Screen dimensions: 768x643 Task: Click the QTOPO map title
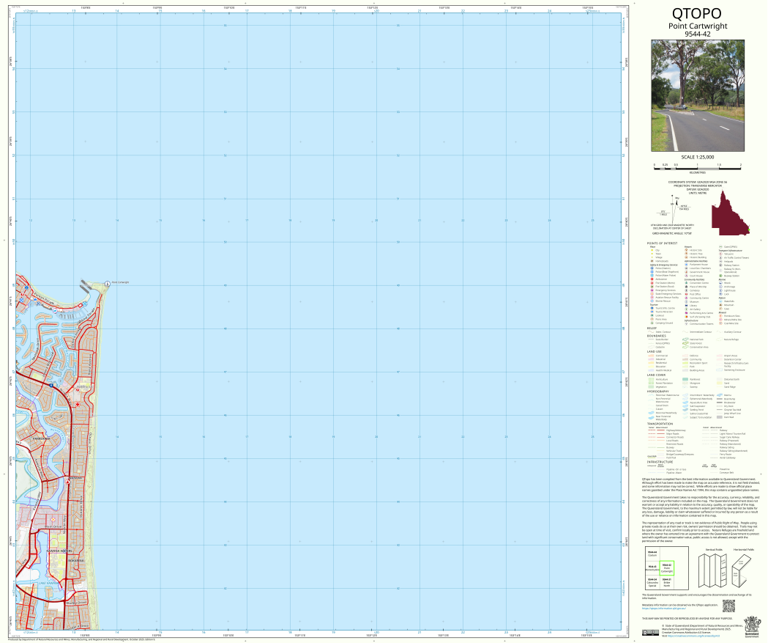click(696, 13)
